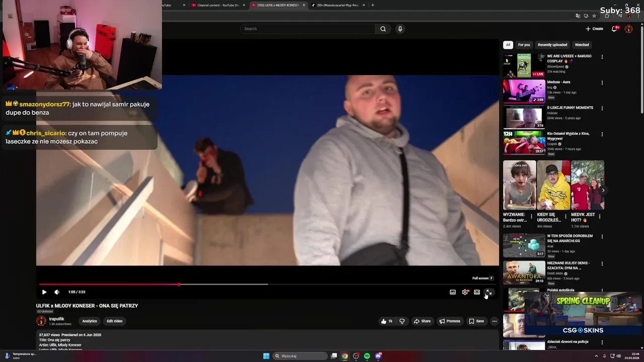Viewport: 644px width, 362px height.
Task: Play the video with the play button
Action: (x=44, y=292)
